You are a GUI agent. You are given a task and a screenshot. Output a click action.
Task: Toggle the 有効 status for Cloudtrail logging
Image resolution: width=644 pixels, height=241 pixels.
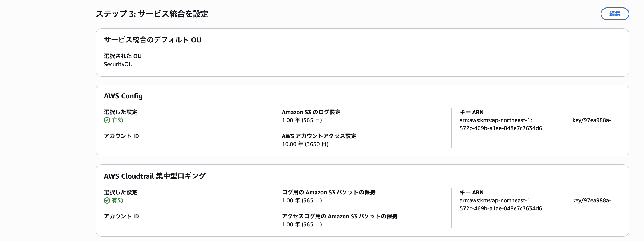[113, 200]
